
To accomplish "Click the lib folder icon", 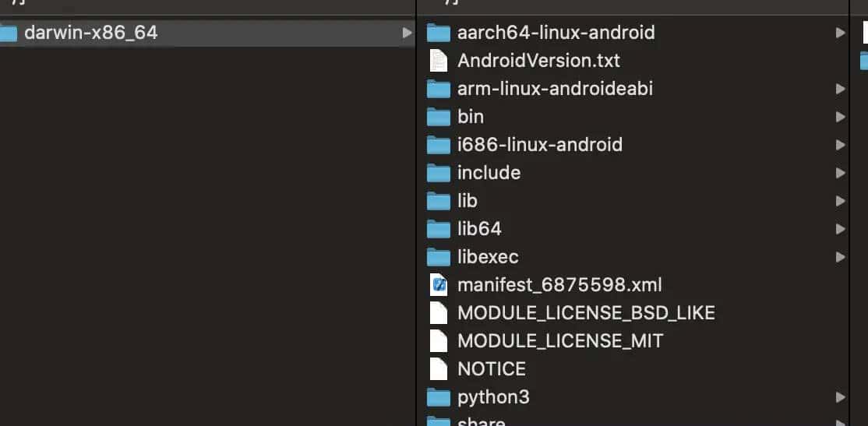I will coord(439,202).
